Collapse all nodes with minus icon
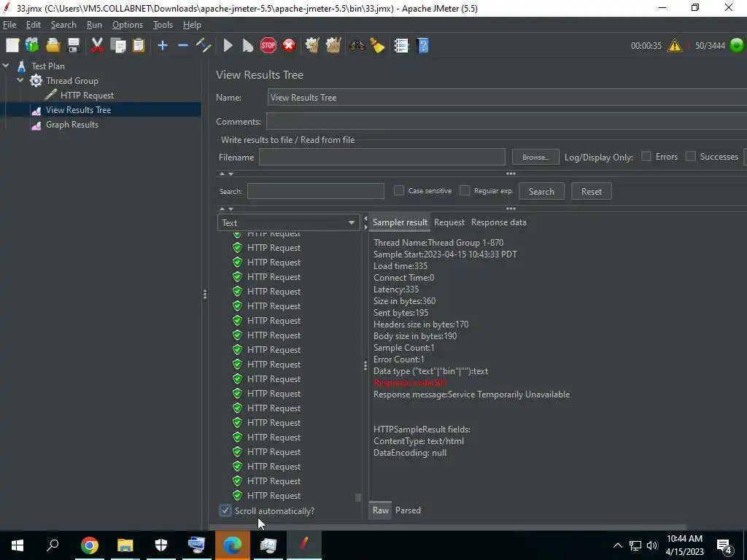747x560 pixels. click(x=183, y=46)
